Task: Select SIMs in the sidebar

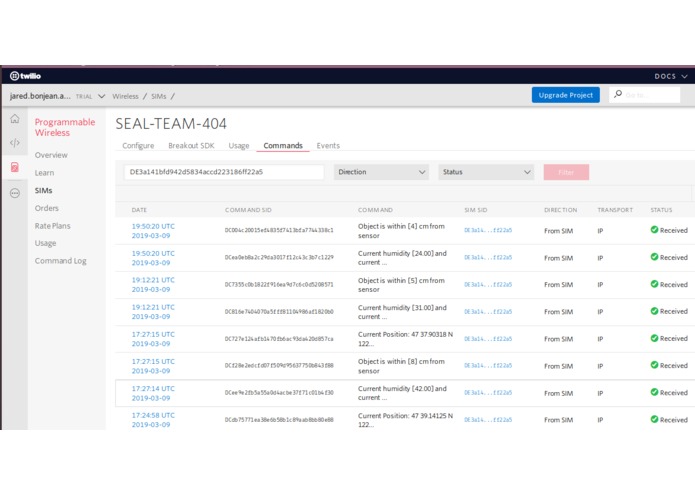Action: click(43, 191)
